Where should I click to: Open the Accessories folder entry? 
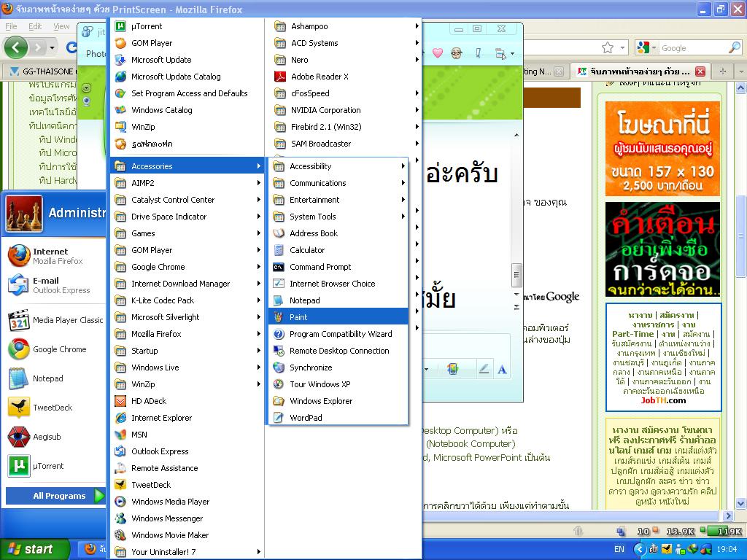tap(187, 166)
